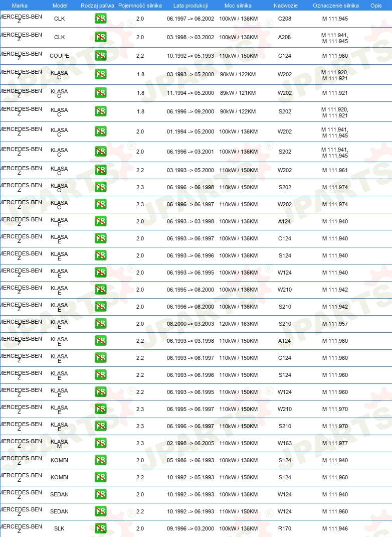Image resolution: width=392 pixels, height=537 pixels.
Task: Click the power value 120kW / 163KM
Action: click(239, 324)
